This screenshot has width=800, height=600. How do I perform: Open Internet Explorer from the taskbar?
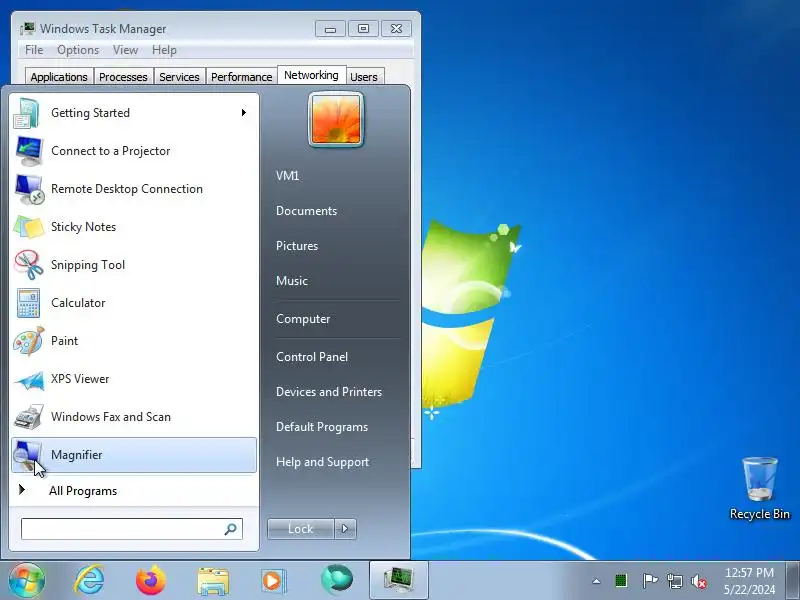[x=89, y=580]
